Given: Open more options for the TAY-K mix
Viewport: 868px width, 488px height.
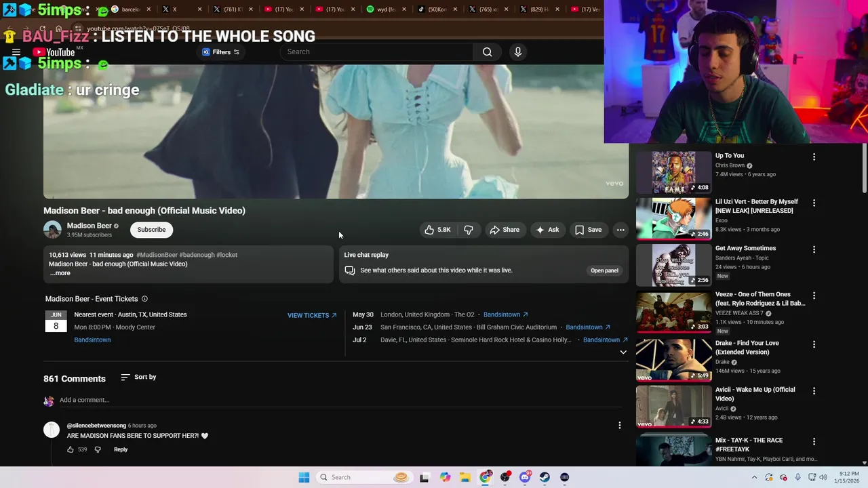Looking at the screenshot, I should [x=814, y=441].
